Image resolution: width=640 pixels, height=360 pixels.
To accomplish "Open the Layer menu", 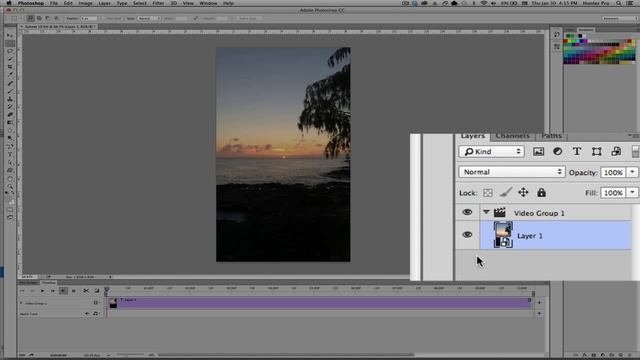I will point(104,3).
